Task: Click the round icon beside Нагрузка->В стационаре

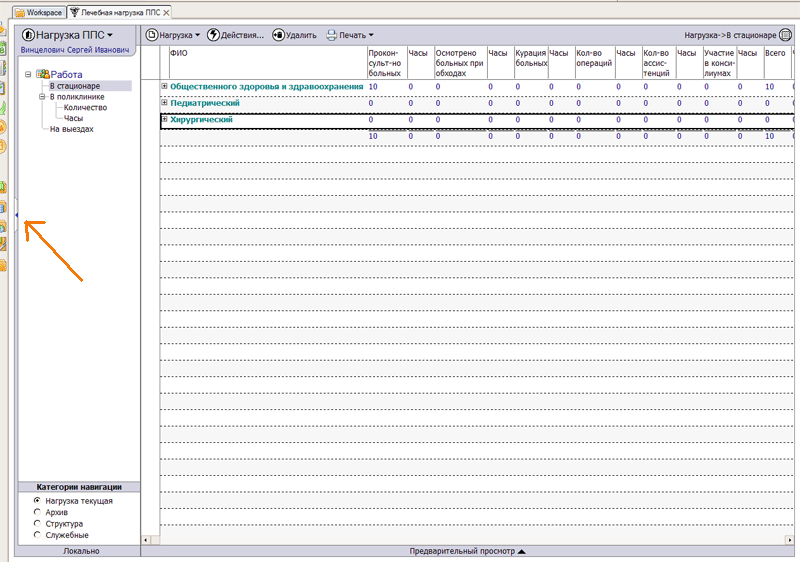Action: (785, 35)
